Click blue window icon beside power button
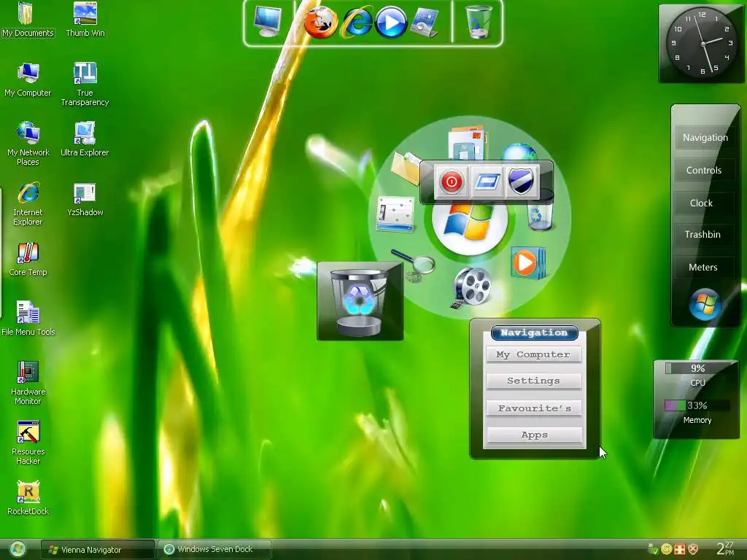Image resolution: width=747 pixels, height=560 pixels. pyautogui.click(x=487, y=182)
